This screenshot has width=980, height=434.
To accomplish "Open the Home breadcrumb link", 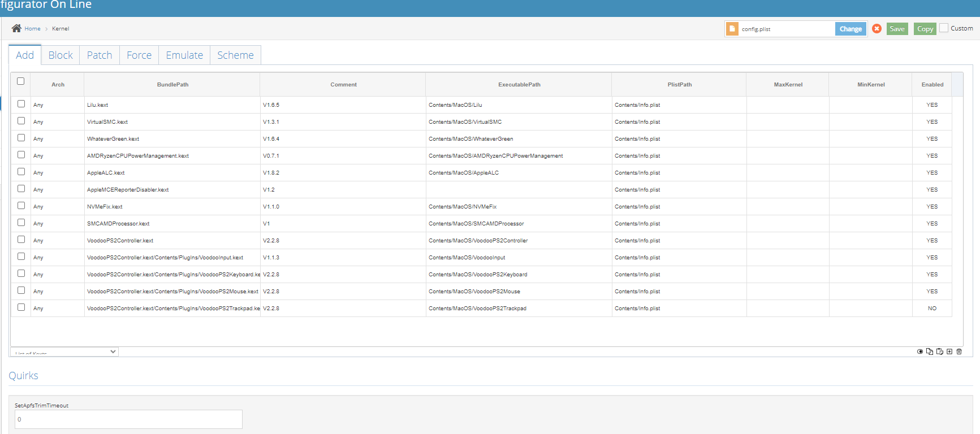I will (32, 29).
